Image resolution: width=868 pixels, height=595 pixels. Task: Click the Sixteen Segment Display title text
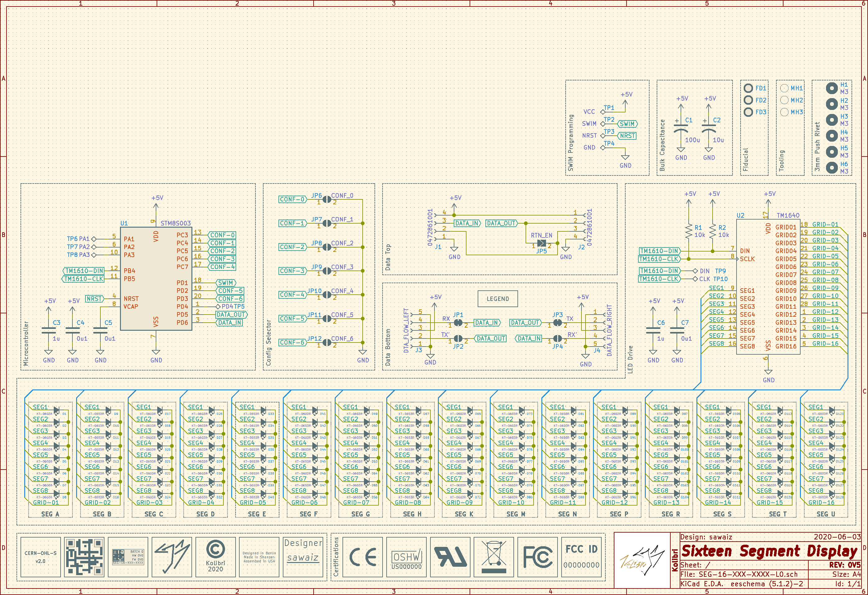[769, 551]
